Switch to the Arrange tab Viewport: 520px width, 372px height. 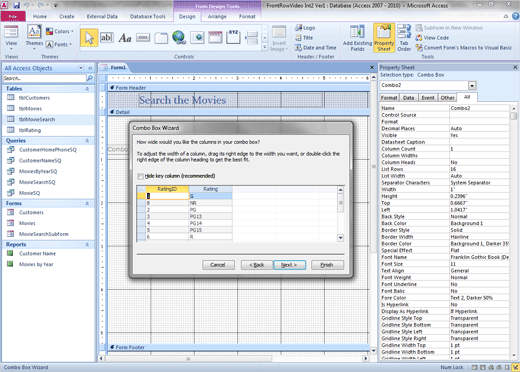pos(217,16)
